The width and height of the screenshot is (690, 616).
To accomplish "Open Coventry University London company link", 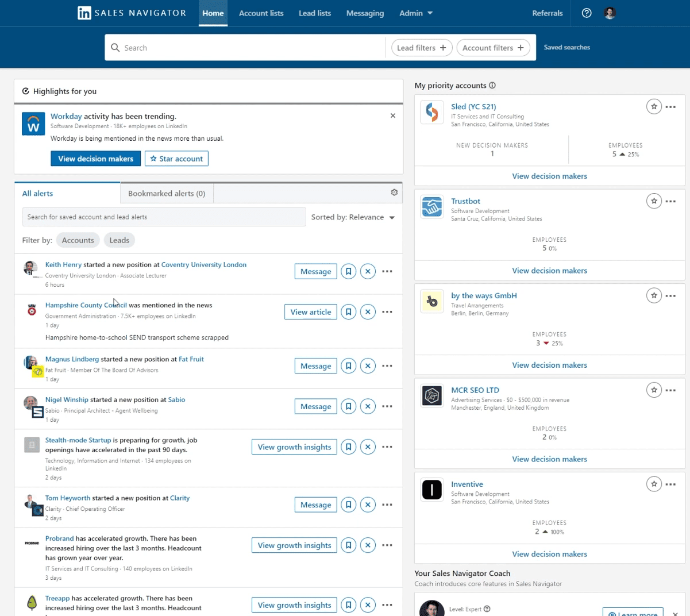I will (x=204, y=264).
